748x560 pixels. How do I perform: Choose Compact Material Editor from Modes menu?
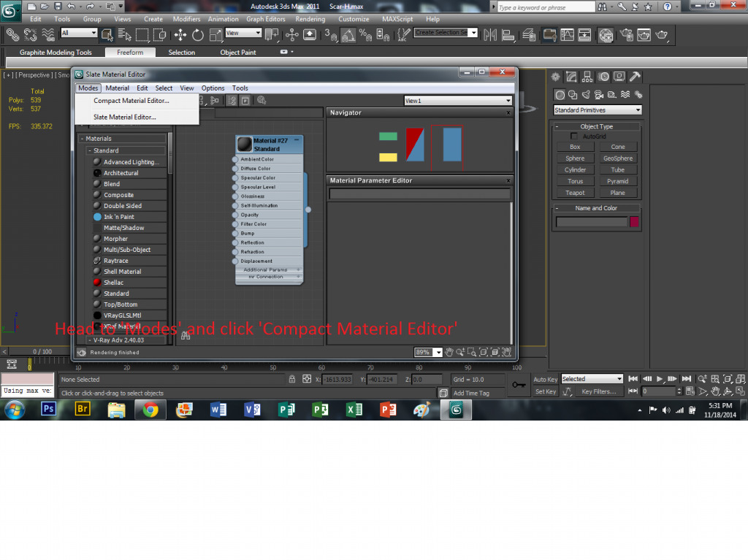pyautogui.click(x=131, y=101)
